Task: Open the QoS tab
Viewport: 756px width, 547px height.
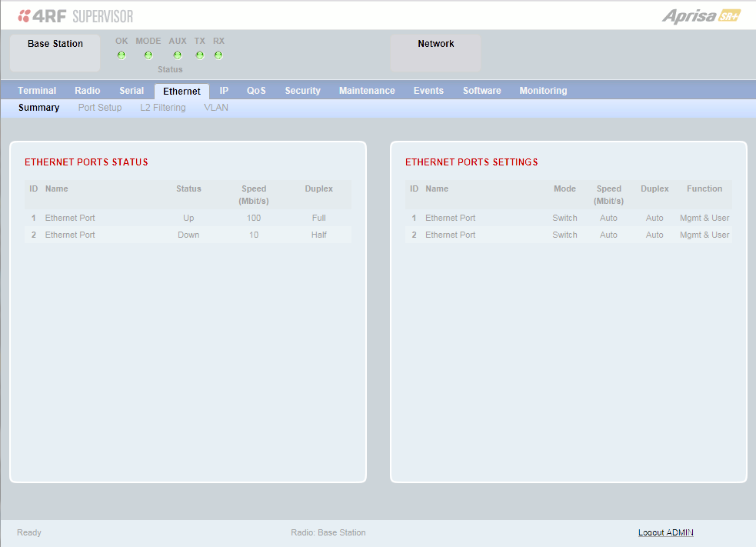Action: tap(257, 91)
